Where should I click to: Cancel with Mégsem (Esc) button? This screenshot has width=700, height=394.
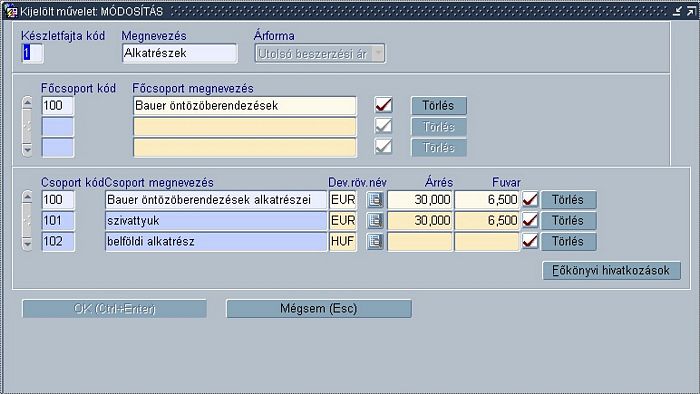319,308
